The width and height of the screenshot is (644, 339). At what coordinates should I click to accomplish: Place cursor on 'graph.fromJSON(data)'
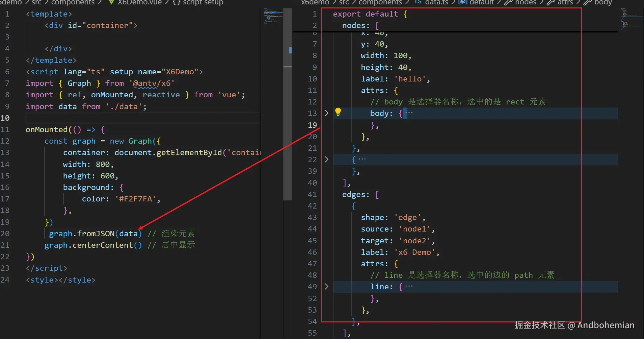click(95, 234)
